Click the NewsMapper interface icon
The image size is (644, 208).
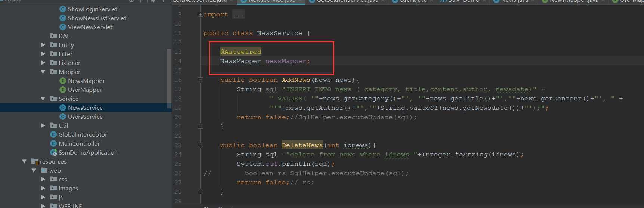pos(63,81)
